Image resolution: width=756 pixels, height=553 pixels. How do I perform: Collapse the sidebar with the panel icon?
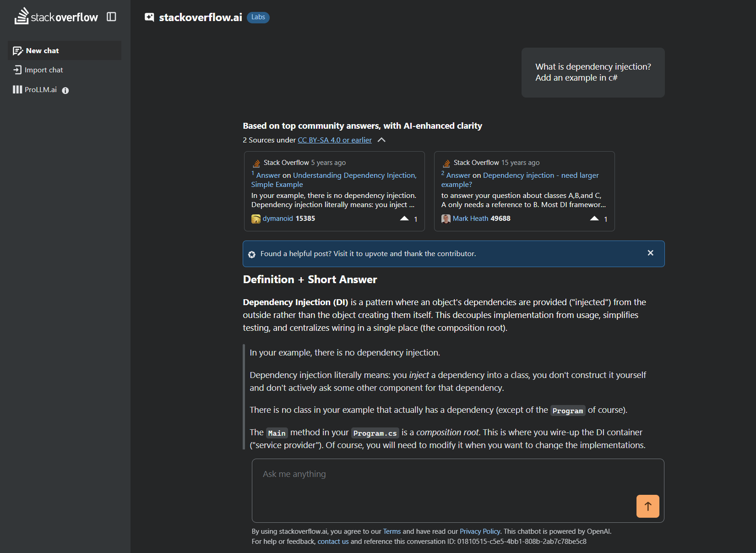(x=111, y=16)
